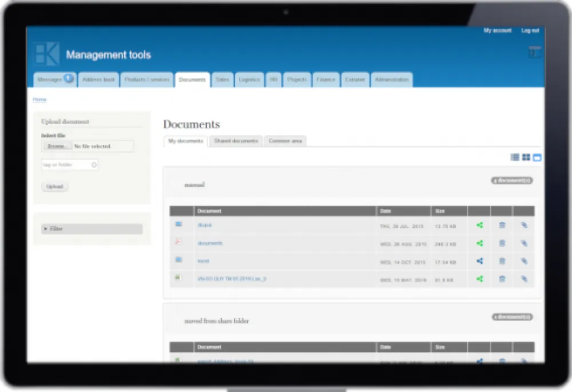Image resolution: width=572 pixels, height=392 pixels.
Task: Click the Management tools logo icon
Action: coord(47,54)
